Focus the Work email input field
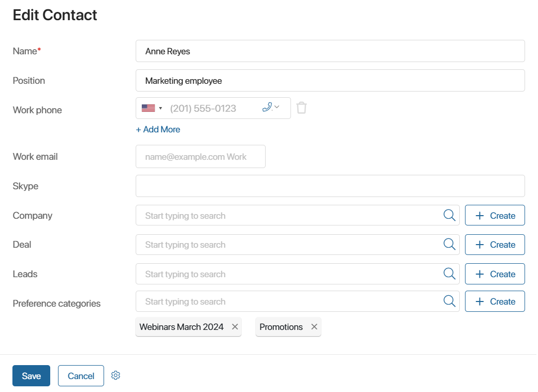Image resolution: width=538 pixels, height=392 pixels. coord(200,157)
